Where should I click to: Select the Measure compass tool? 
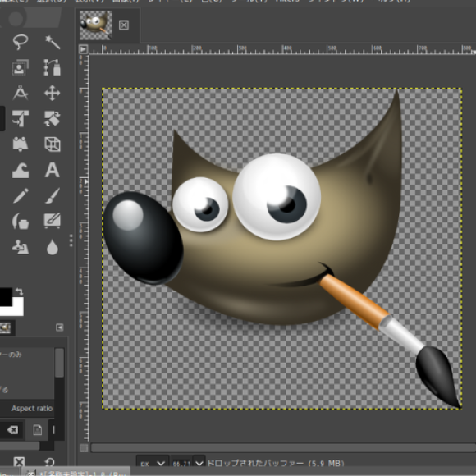point(21,93)
